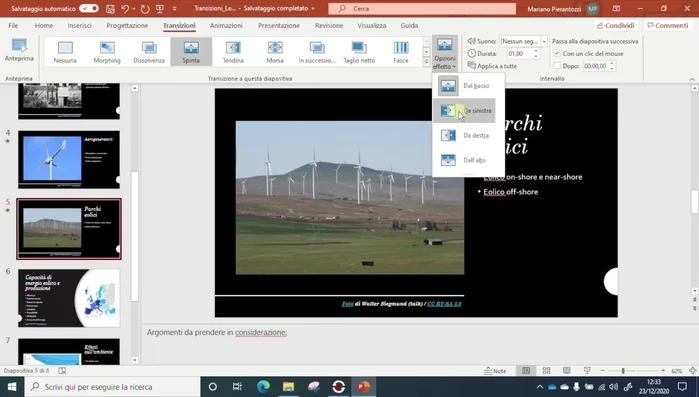Click the Dopo time stepper arrows

coord(612,66)
